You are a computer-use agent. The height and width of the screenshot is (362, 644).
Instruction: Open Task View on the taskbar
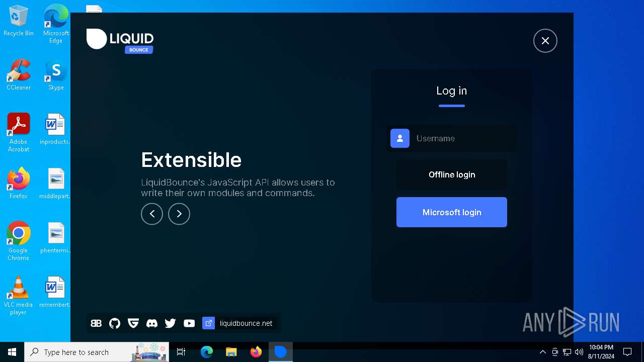click(x=181, y=352)
